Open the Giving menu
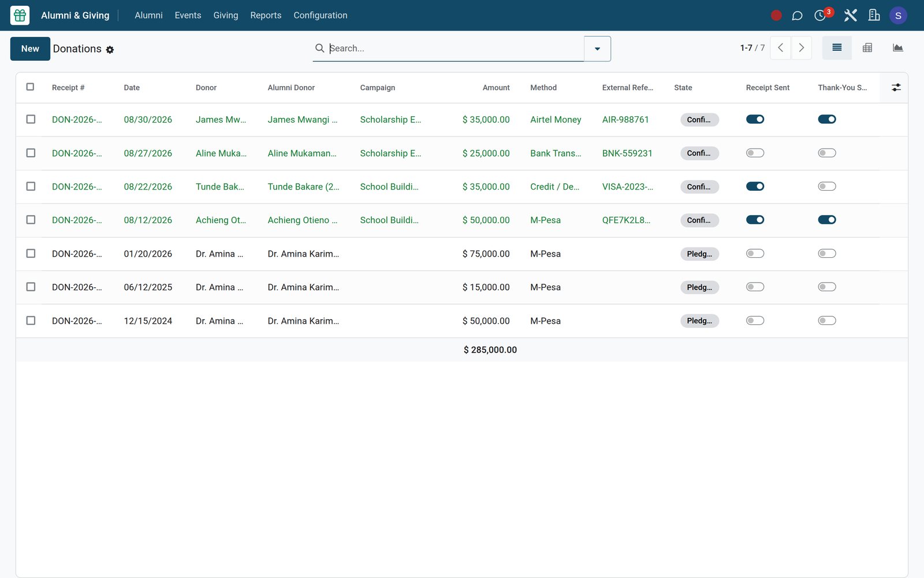Viewport: 924px width, 578px height. 226,16
